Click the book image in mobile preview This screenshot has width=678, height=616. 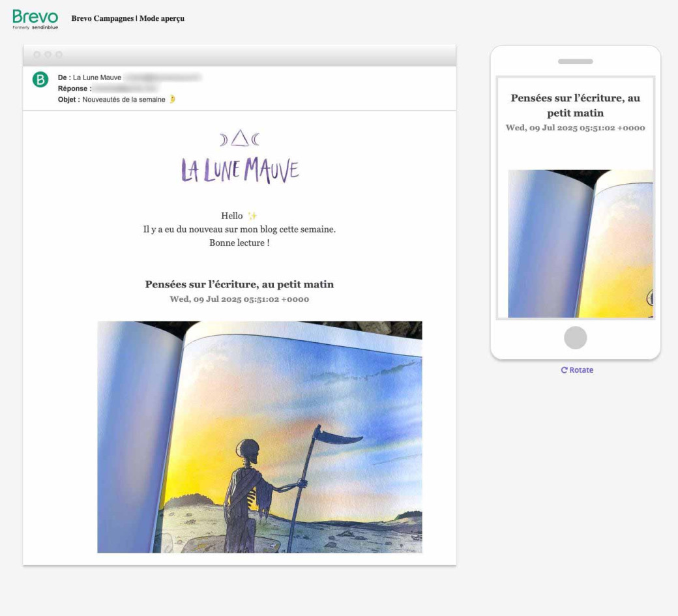click(x=580, y=243)
